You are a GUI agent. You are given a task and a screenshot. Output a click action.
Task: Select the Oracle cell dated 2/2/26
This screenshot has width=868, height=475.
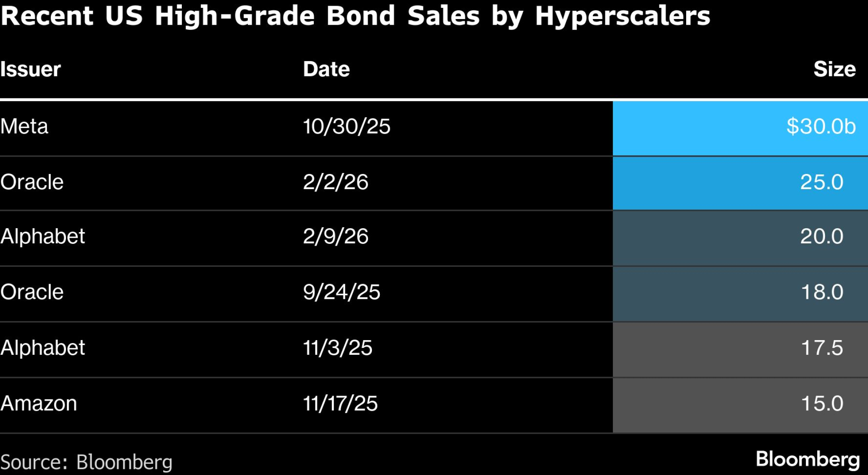32,182
